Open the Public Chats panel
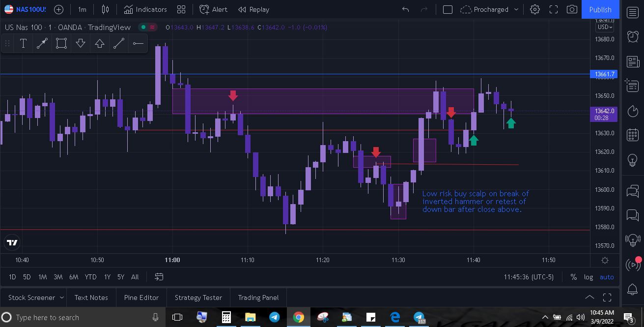The width and height of the screenshot is (644, 327). click(x=633, y=191)
